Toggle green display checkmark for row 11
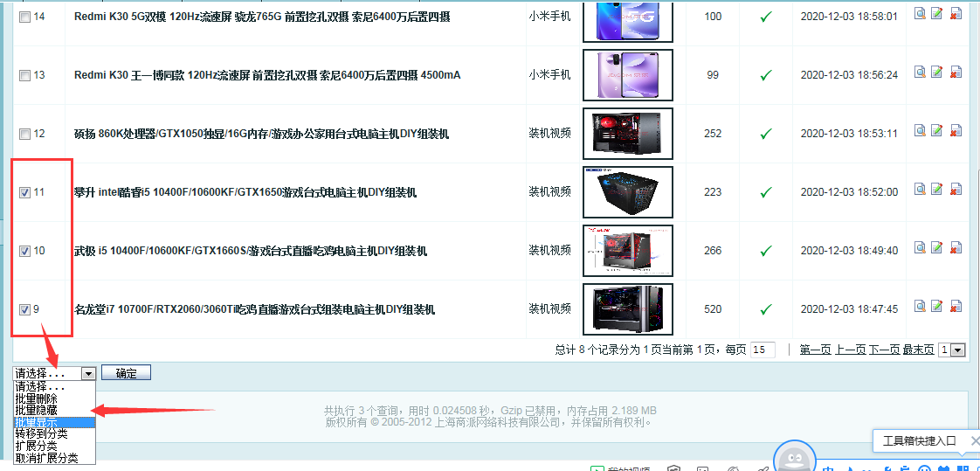The height and width of the screenshot is (471, 980). point(766,192)
